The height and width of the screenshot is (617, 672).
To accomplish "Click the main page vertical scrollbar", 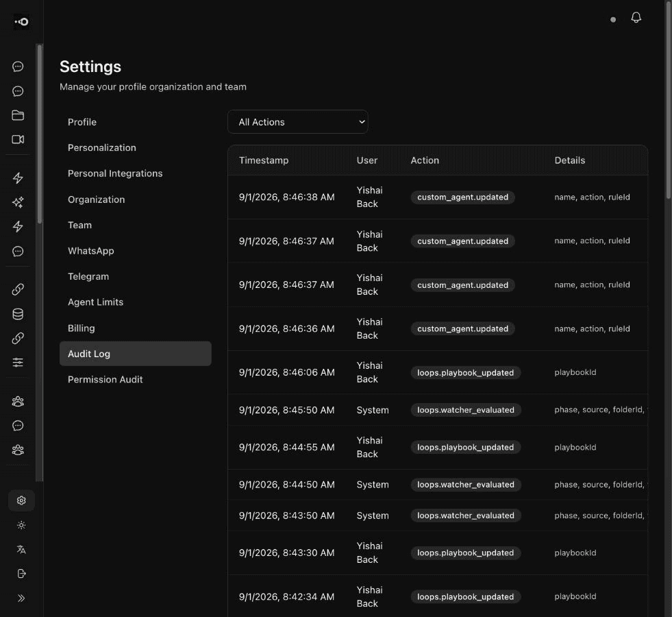I will click(668, 99).
